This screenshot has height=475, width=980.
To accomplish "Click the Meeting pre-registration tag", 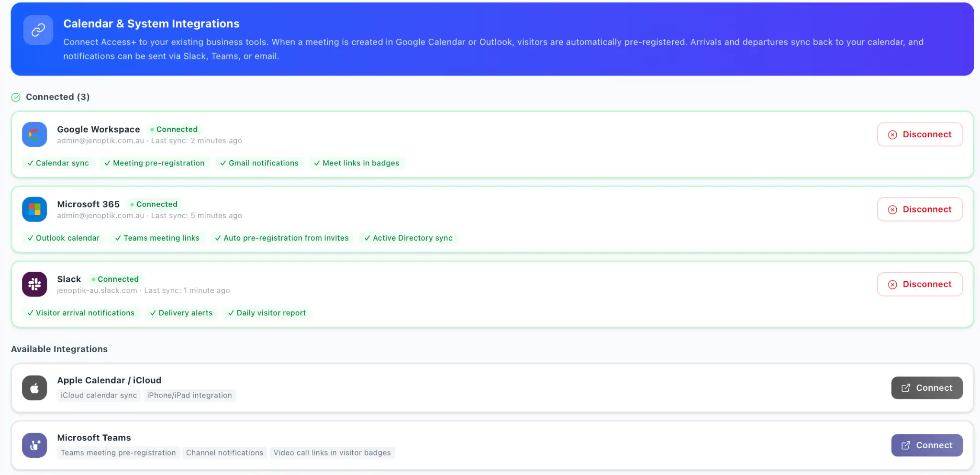I will [x=155, y=163].
